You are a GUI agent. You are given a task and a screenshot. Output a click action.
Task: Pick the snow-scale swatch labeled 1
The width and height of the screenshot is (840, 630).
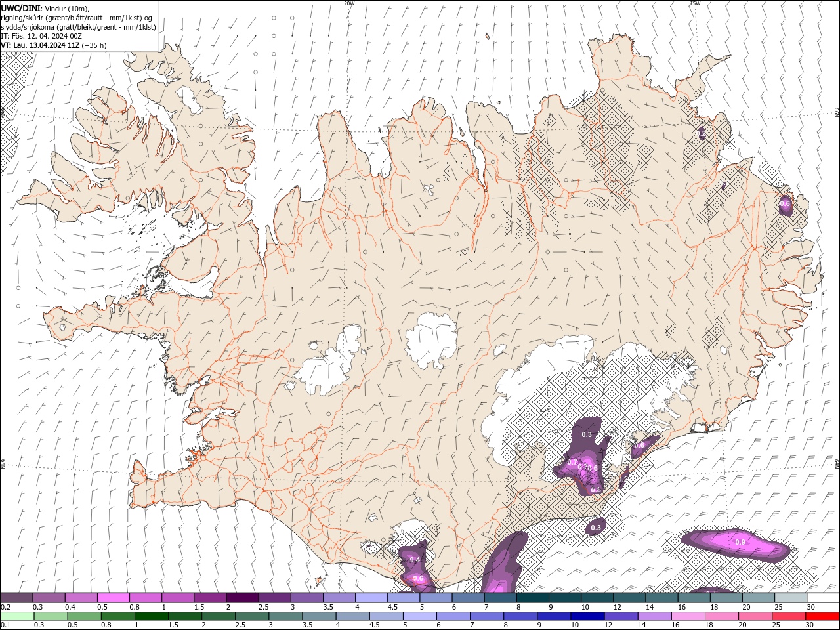point(177,598)
